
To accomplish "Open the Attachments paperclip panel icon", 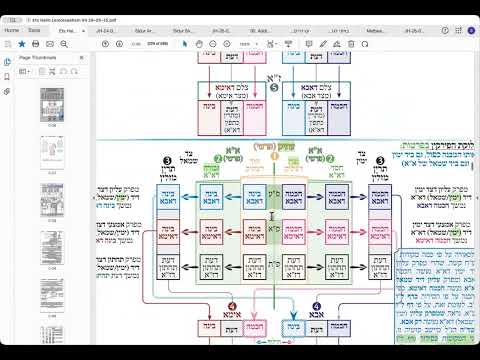I will click(7, 91).
